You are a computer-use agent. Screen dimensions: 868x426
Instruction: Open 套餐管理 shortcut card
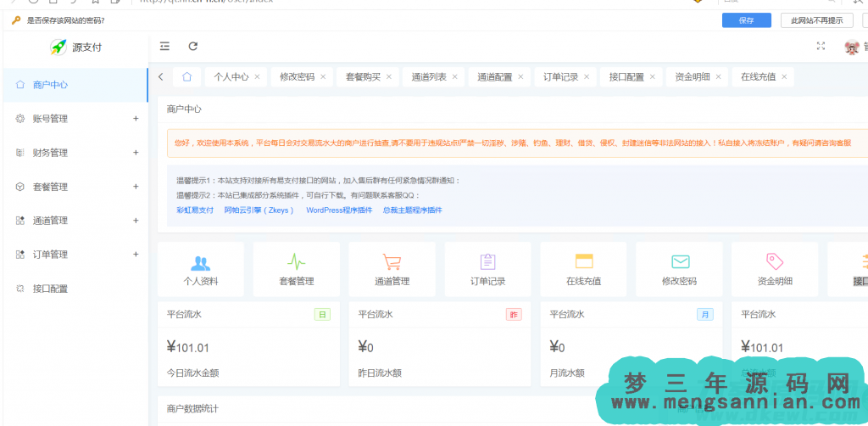[296, 269]
